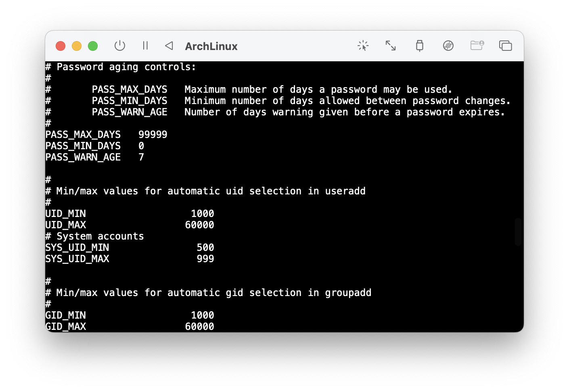Click the power button to shut down VM

(x=120, y=46)
